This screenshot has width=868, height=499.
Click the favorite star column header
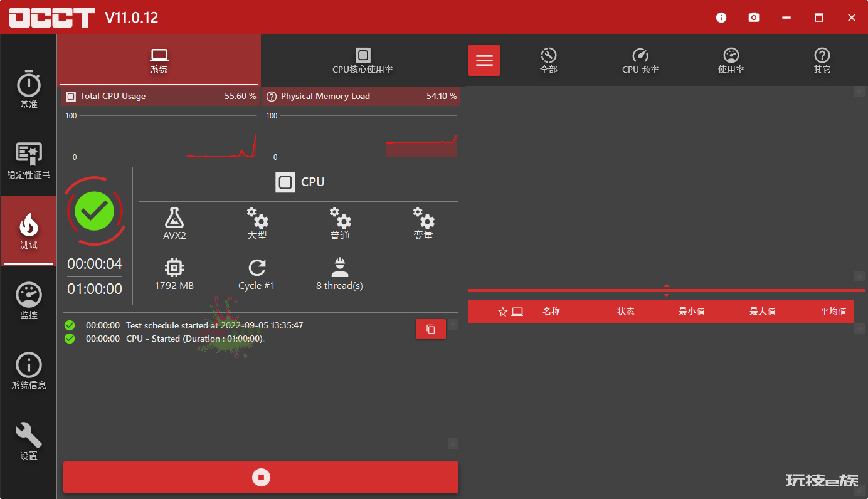pos(502,312)
